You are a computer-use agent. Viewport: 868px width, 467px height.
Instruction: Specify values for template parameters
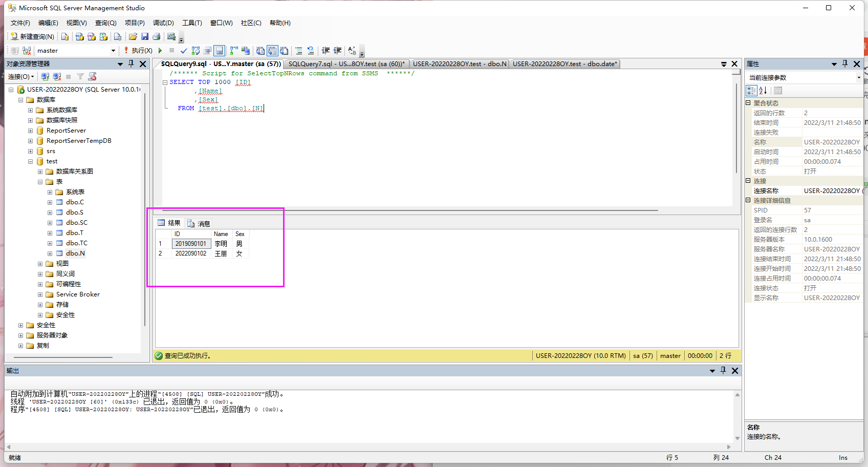(352, 51)
